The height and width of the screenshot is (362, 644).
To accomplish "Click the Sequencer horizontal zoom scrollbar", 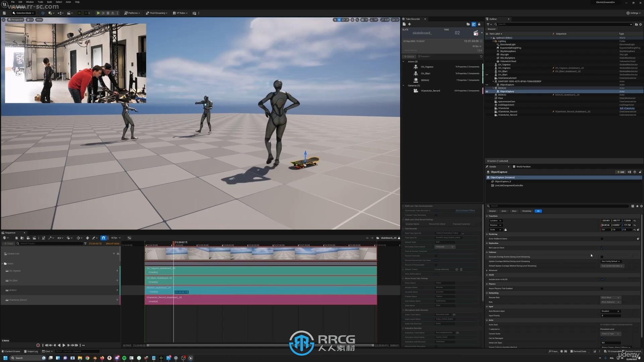I will click(260, 345).
